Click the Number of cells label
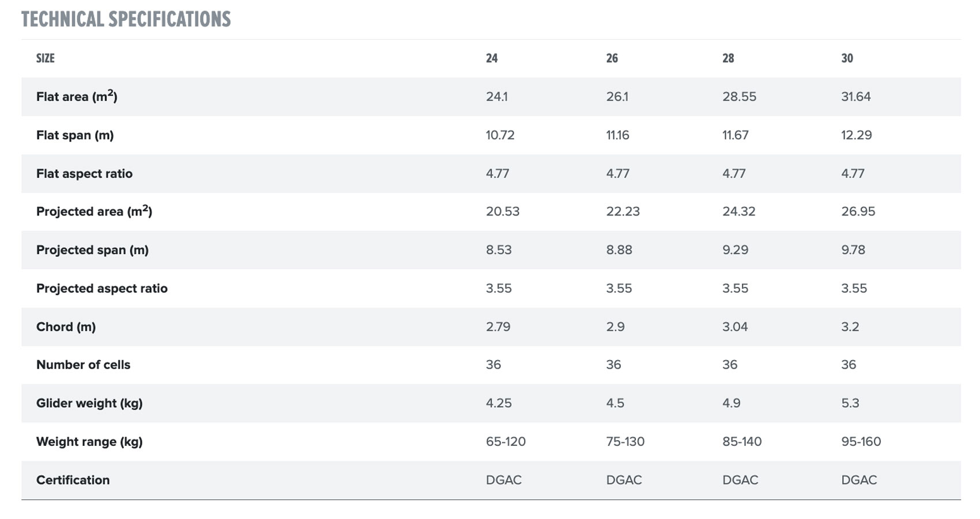980x519 pixels. (x=83, y=365)
